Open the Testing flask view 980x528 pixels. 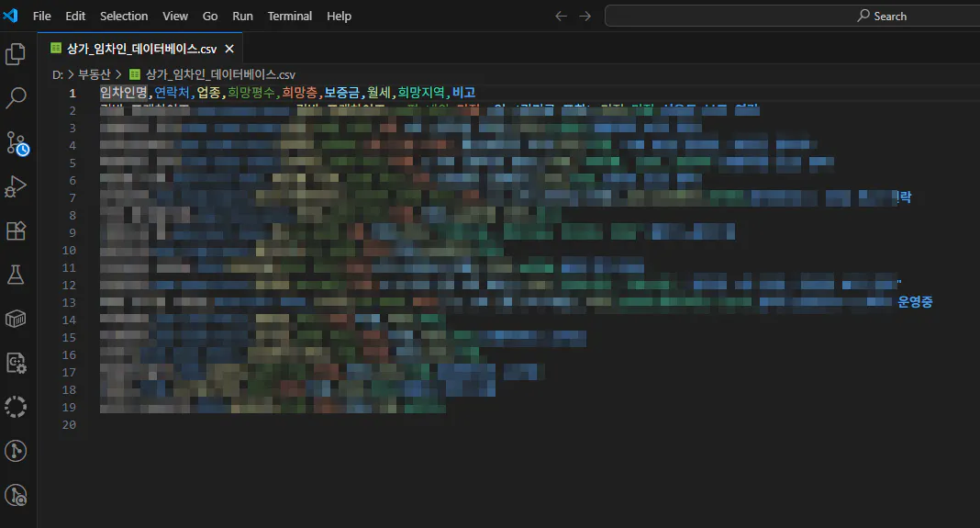coord(16,275)
